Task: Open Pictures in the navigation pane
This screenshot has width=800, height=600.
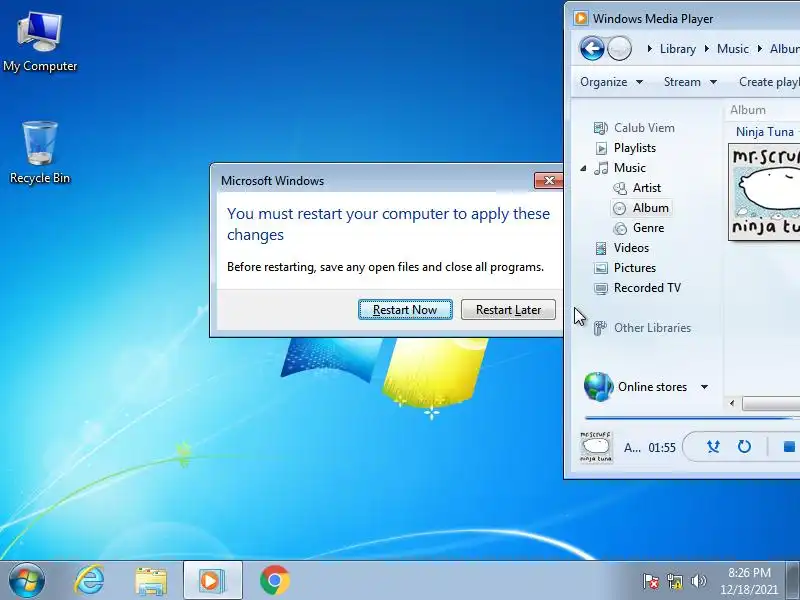Action: coord(635,268)
